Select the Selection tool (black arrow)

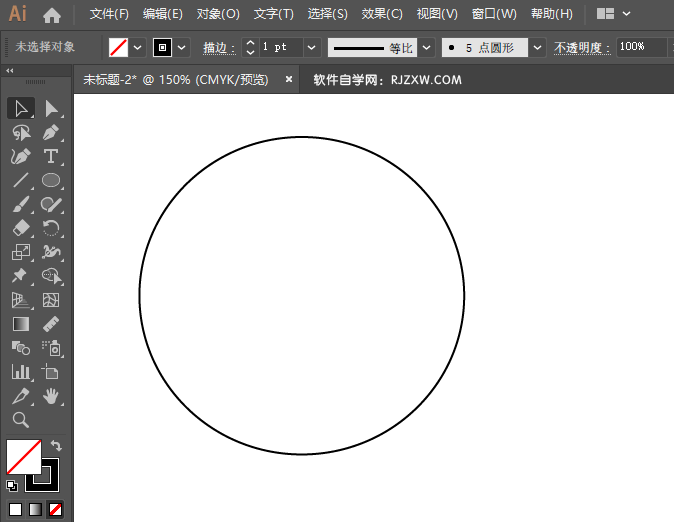point(21,108)
